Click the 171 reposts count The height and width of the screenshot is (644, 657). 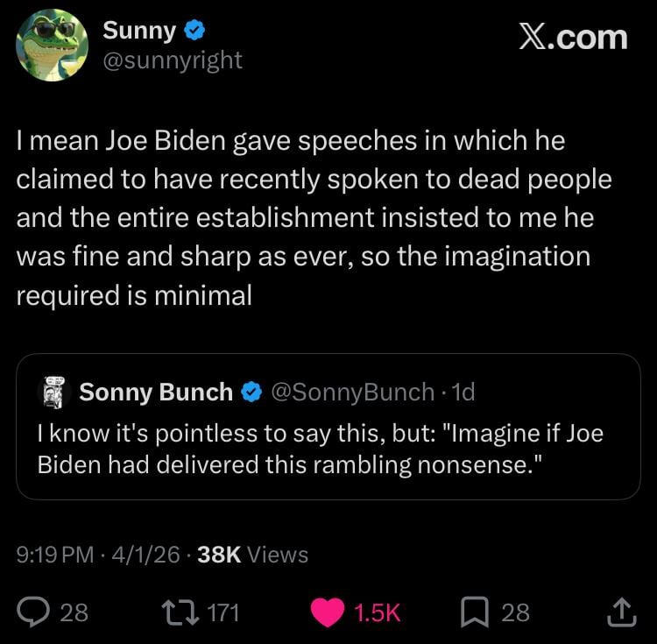point(224,612)
